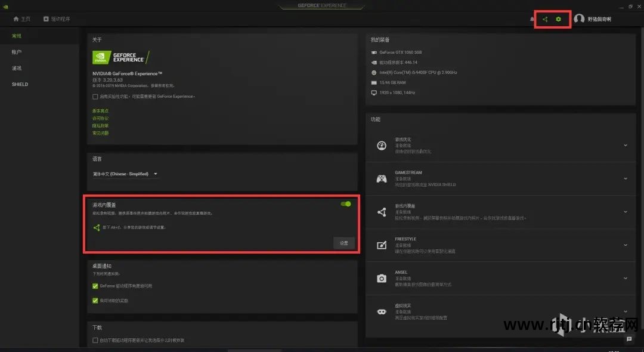Click the memory icon beside 15.94 GB RAM
Screen dimensions: 644x352
point(374,82)
